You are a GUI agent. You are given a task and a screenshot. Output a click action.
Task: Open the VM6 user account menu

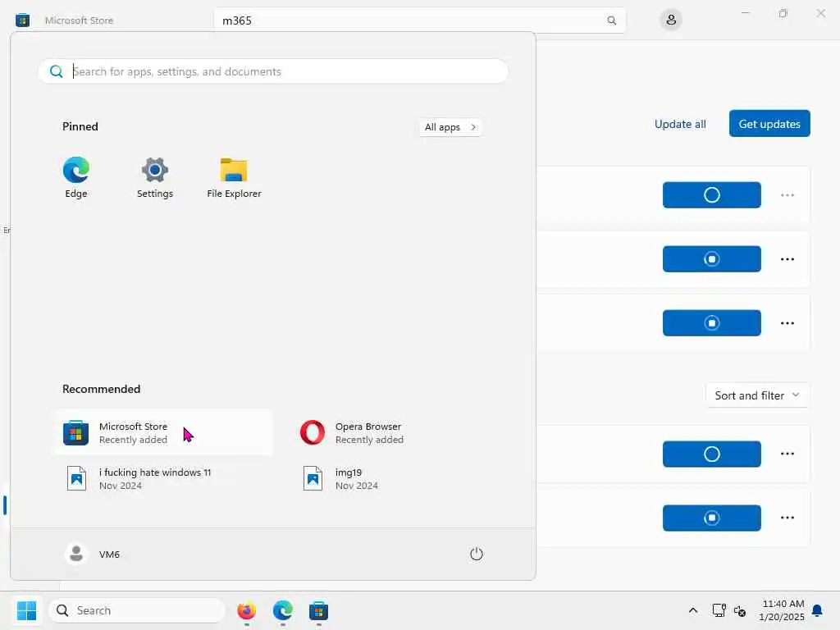click(x=92, y=554)
